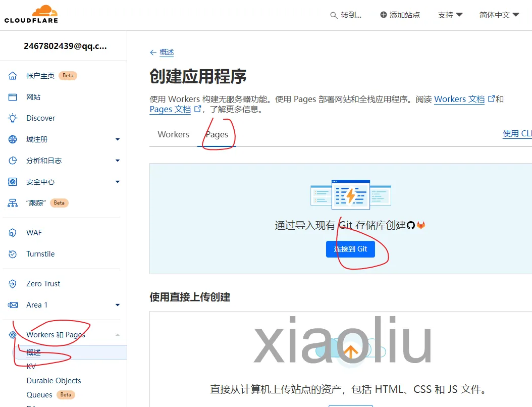Click the 添加站点 button
The width and height of the screenshot is (532, 407).
coord(400,15)
